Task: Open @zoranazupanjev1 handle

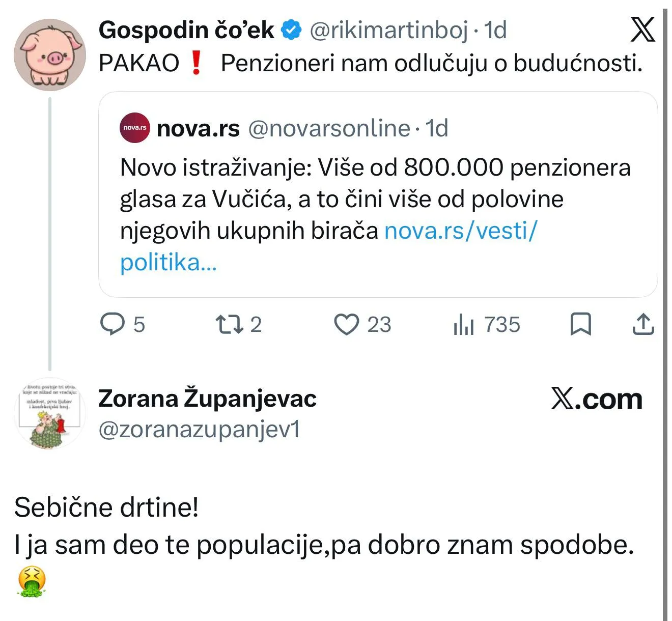Action: pyautogui.click(x=199, y=430)
